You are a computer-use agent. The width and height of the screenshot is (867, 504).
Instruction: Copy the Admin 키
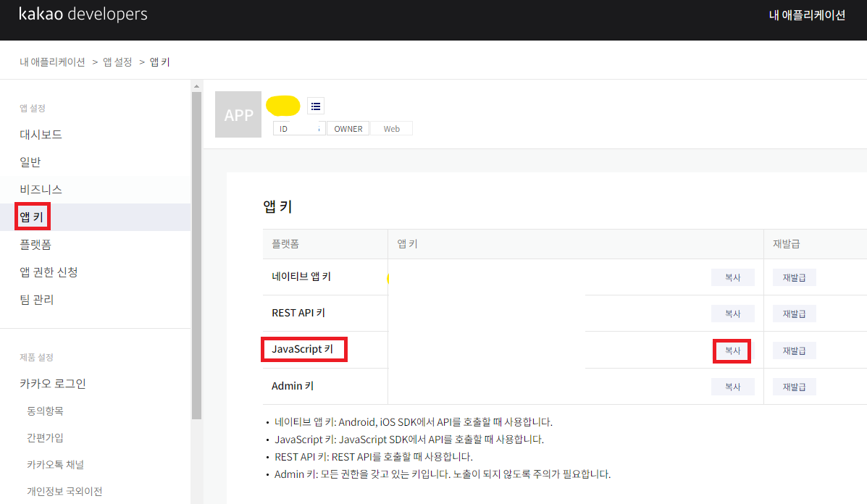pyautogui.click(x=732, y=387)
